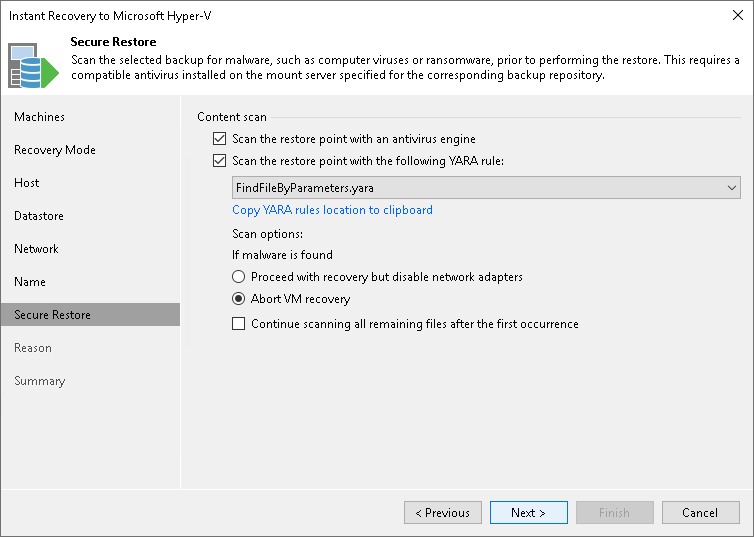Go to the Name step
Screen dimensions: 754x537
coord(30,282)
